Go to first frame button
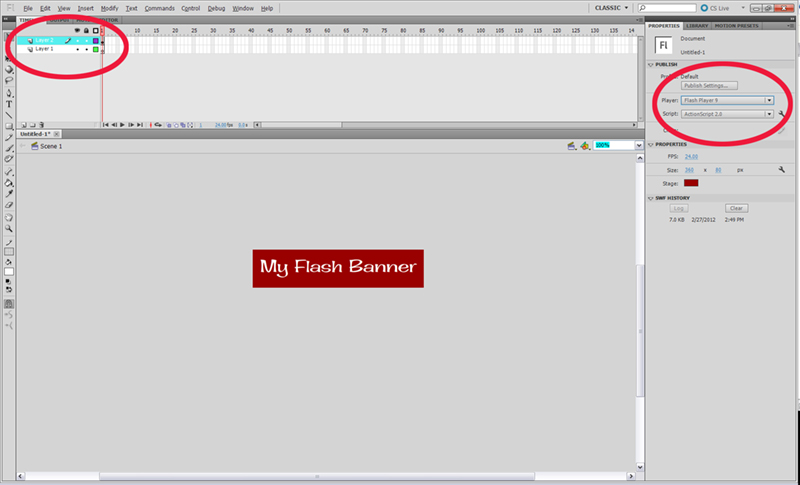The width and height of the screenshot is (800, 485). (106, 125)
